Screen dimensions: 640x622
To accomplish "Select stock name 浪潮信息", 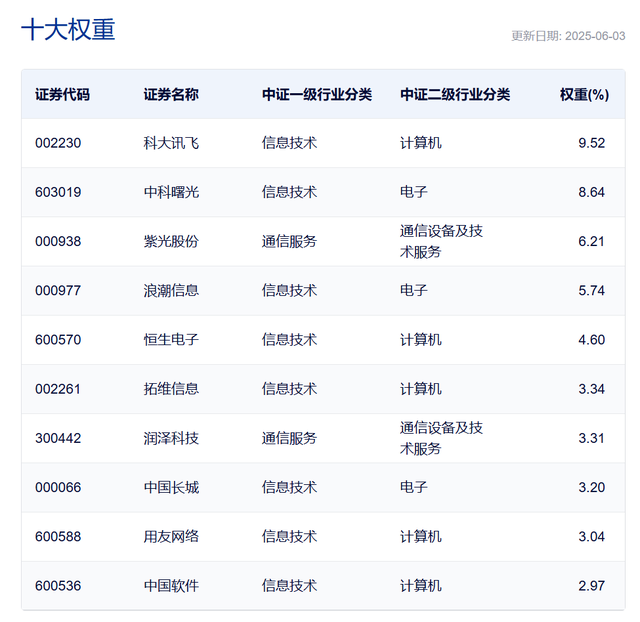I will pyautogui.click(x=171, y=291).
